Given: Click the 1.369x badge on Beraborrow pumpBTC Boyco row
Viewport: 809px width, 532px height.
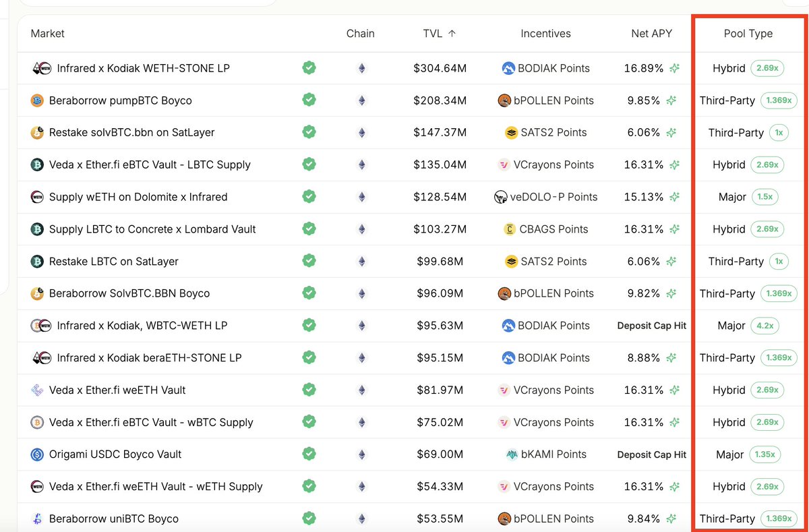Looking at the screenshot, I should pos(779,100).
